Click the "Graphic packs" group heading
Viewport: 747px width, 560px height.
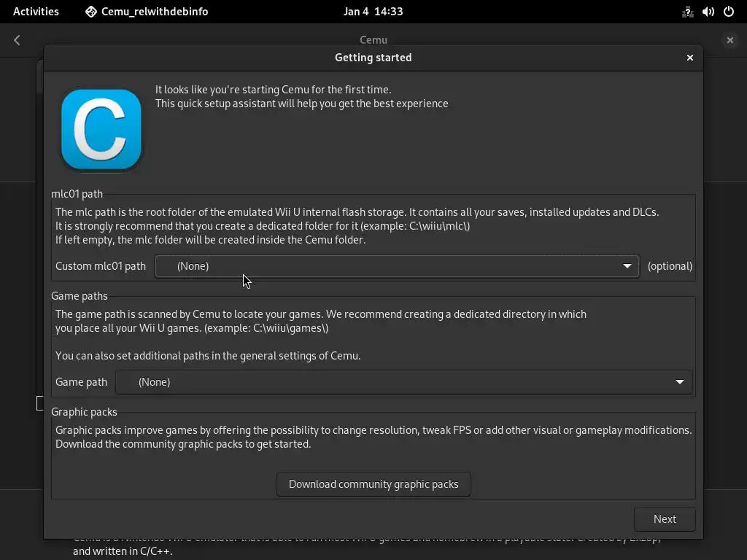click(x=84, y=412)
